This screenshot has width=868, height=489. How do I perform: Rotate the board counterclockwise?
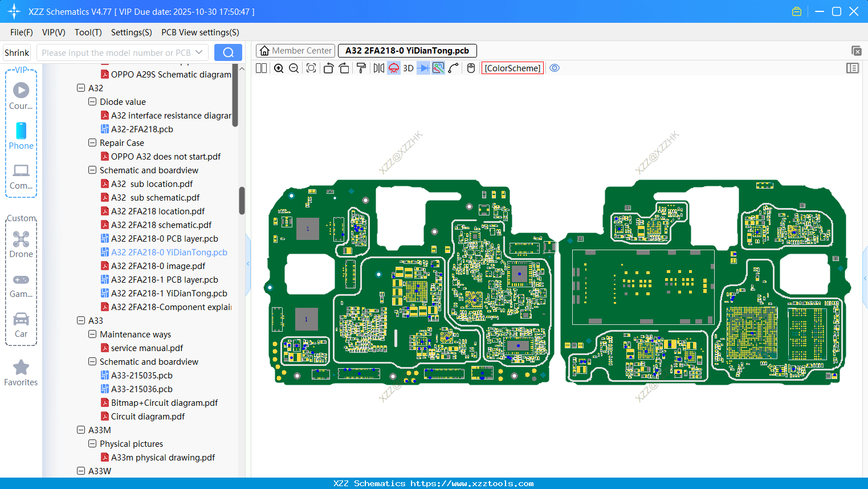(x=328, y=68)
